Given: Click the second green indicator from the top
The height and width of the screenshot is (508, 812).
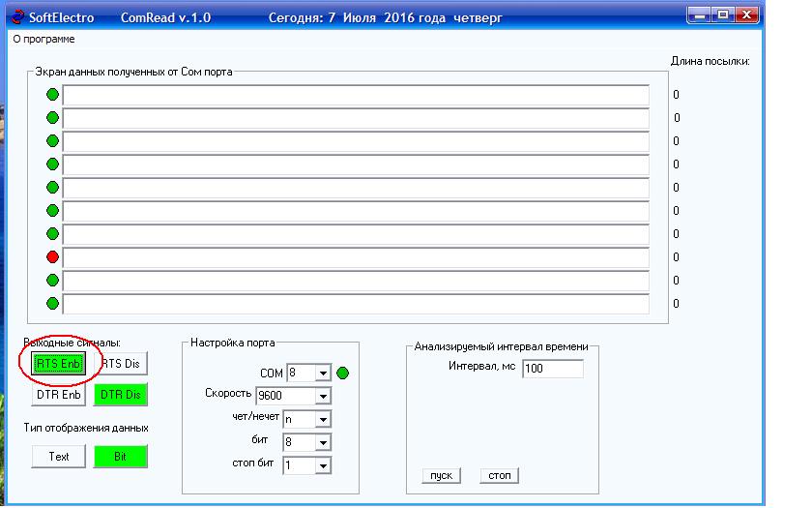Looking at the screenshot, I should click(x=52, y=118).
